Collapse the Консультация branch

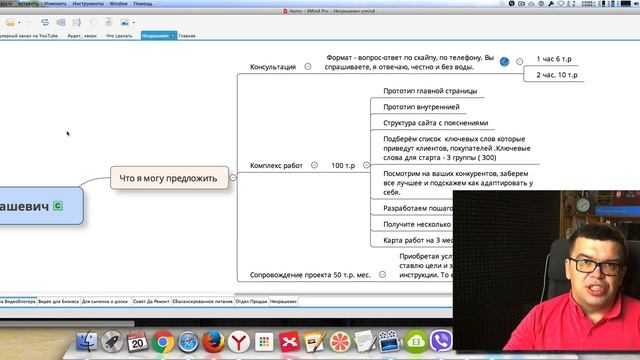pos(308,67)
